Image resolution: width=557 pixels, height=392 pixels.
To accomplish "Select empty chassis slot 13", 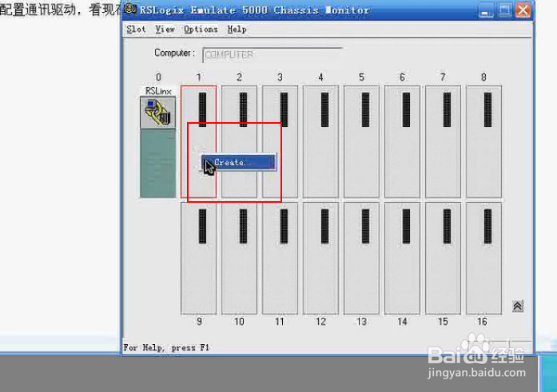I will [x=362, y=258].
